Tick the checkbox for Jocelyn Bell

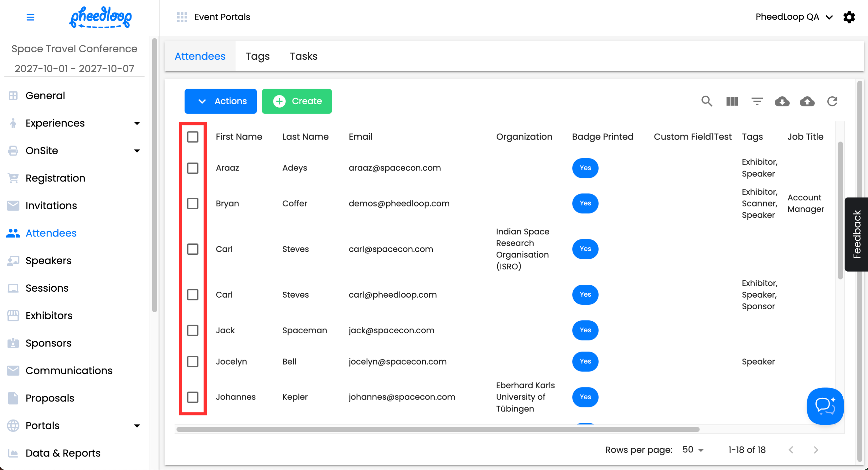tap(192, 361)
